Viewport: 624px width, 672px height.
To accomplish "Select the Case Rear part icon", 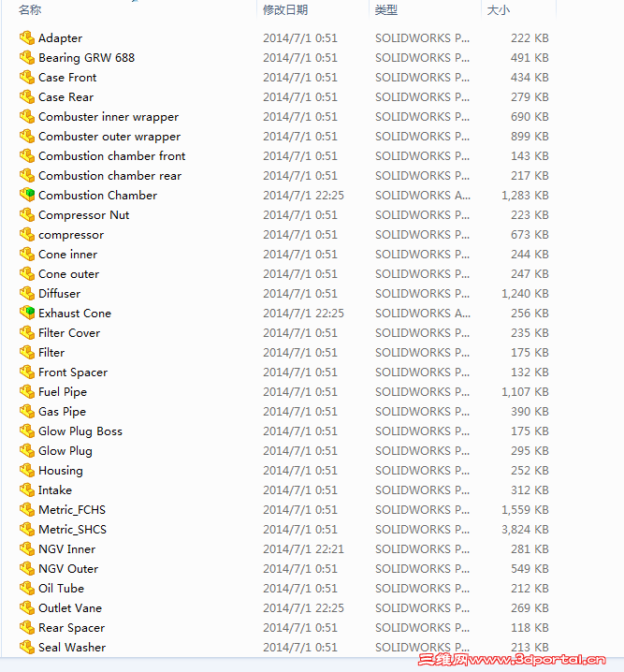I will point(27,96).
